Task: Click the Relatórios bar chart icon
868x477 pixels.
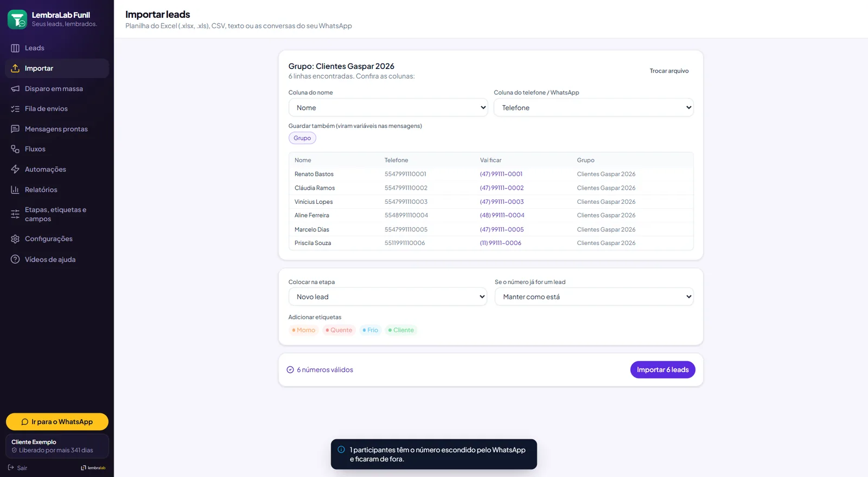Action: (15, 190)
